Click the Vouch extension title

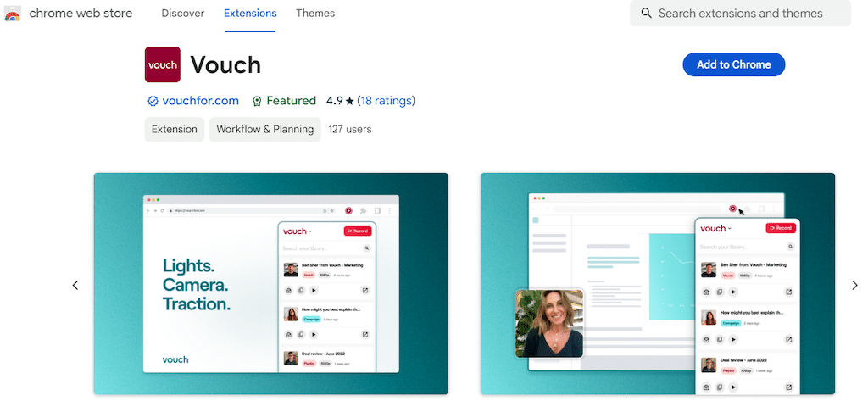pyautogui.click(x=225, y=64)
